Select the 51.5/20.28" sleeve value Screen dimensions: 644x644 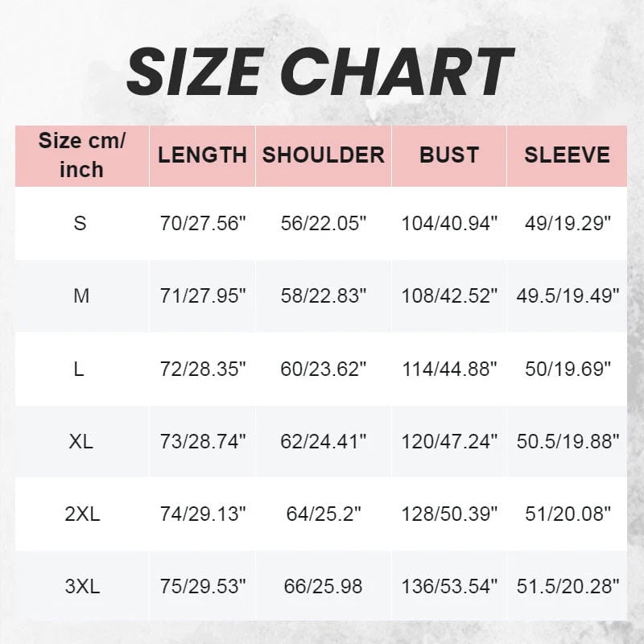pos(567,586)
